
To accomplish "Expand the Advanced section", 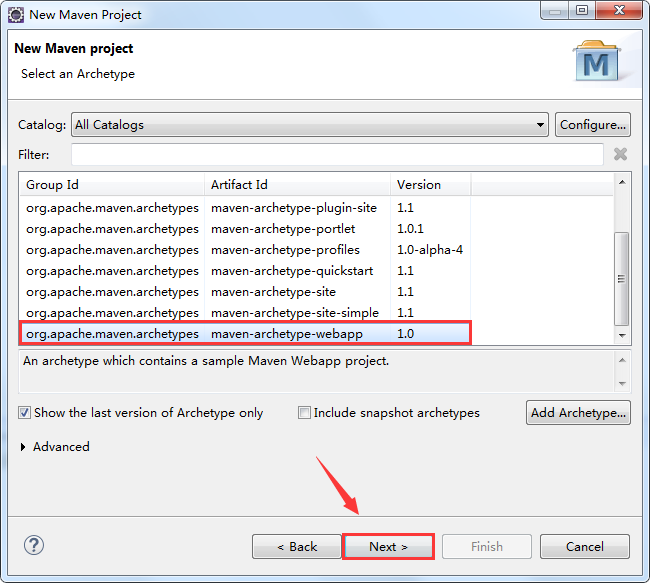I will point(23,447).
